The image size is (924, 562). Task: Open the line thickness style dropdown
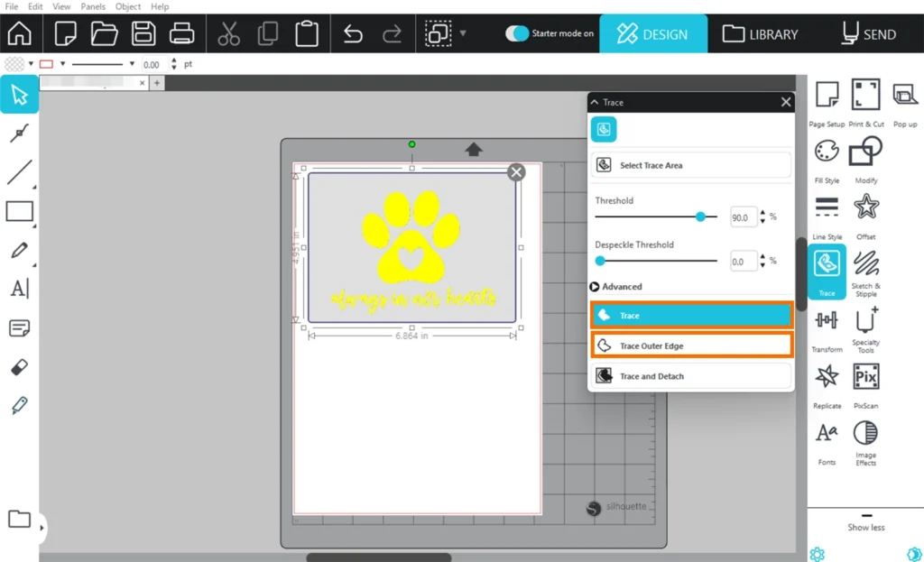click(x=132, y=64)
